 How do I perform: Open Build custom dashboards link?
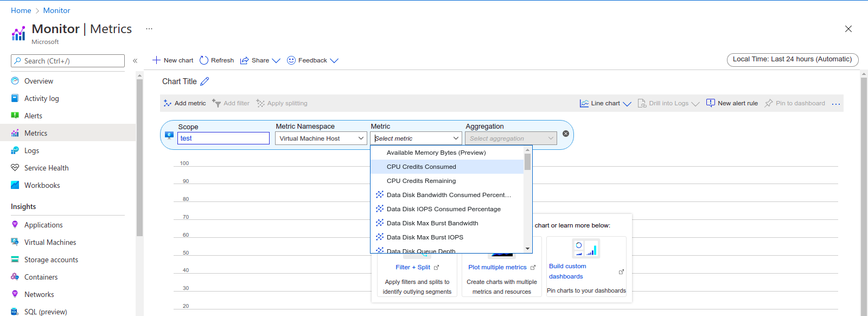coord(567,271)
